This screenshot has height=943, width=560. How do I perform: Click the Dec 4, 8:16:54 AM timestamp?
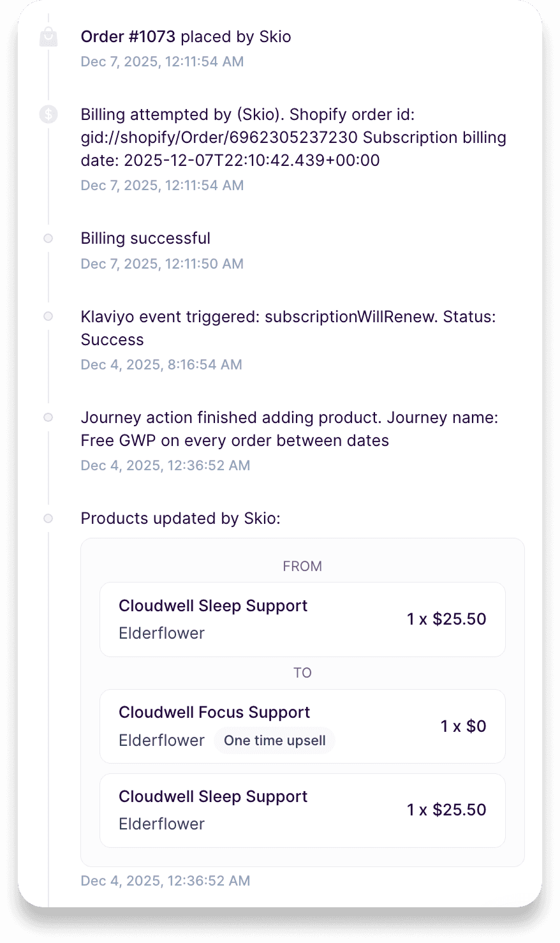tap(161, 365)
